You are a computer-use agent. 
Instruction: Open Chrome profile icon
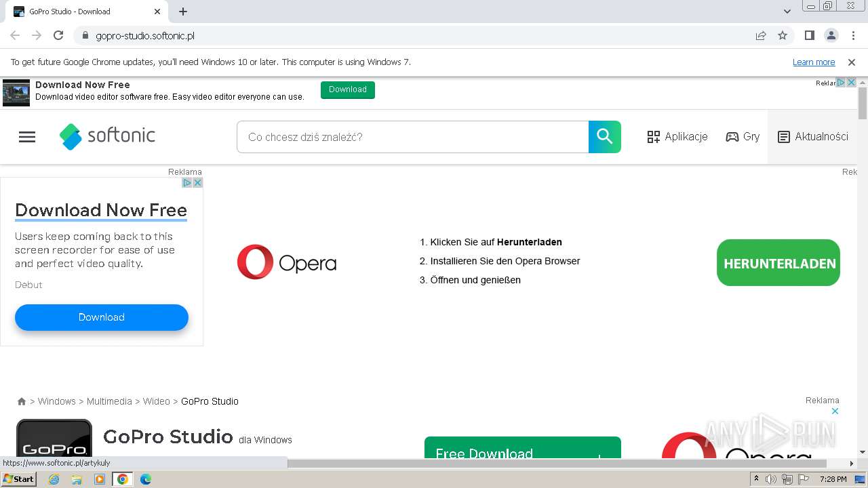pyautogui.click(x=831, y=35)
